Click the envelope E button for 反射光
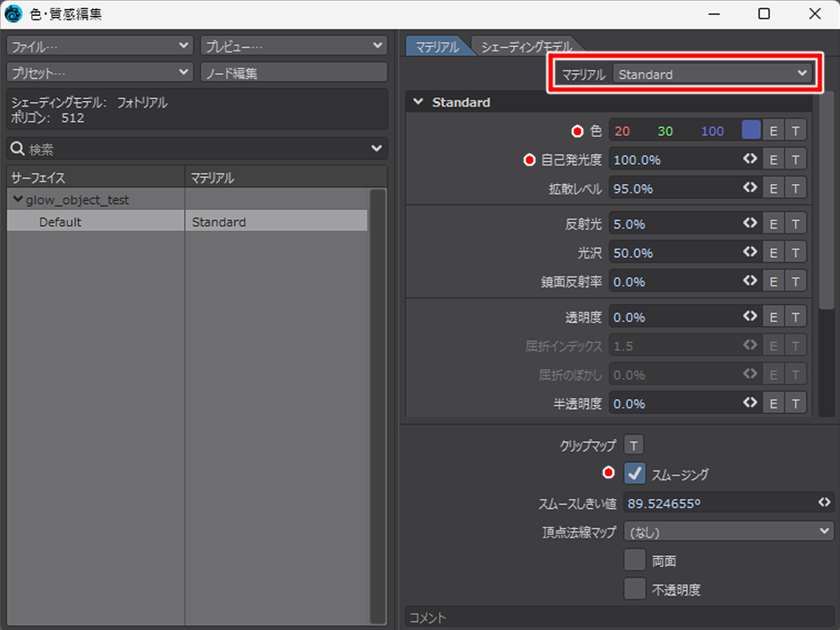Image resolution: width=840 pixels, height=630 pixels. (774, 224)
